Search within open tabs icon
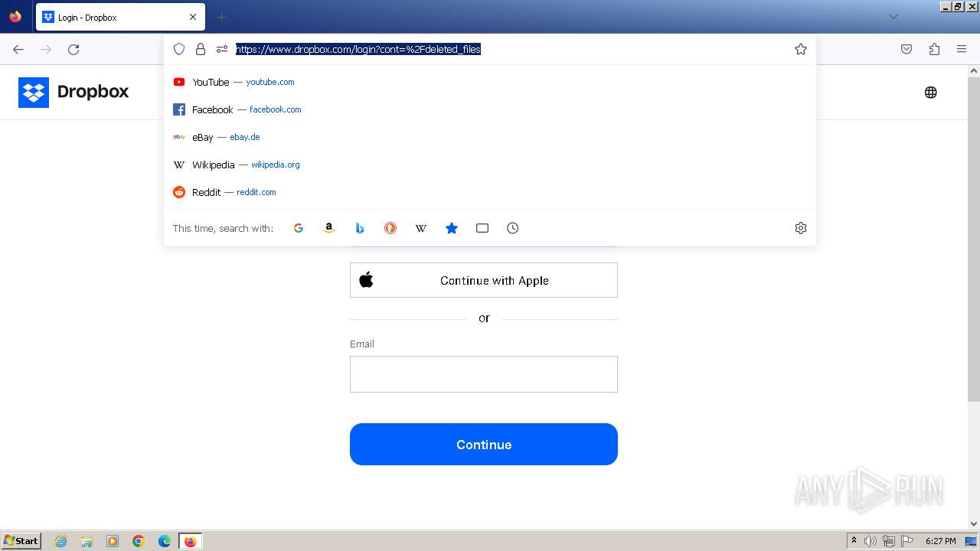 pos(482,228)
